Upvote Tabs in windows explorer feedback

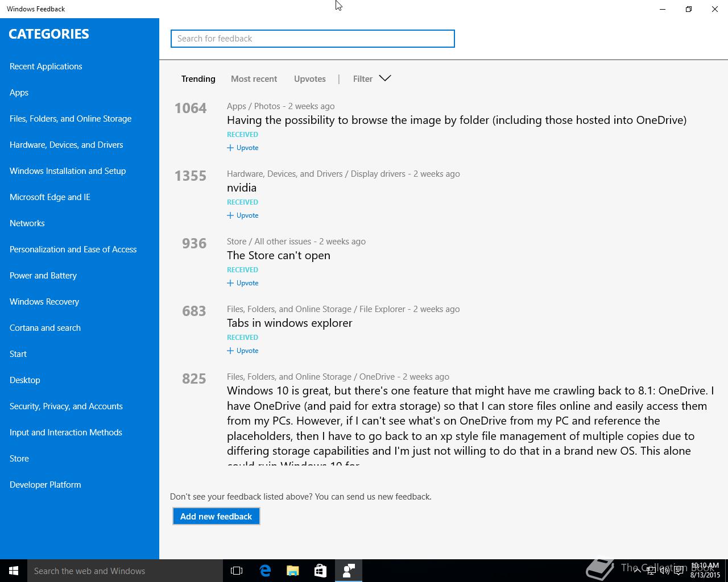click(x=243, y=351)
